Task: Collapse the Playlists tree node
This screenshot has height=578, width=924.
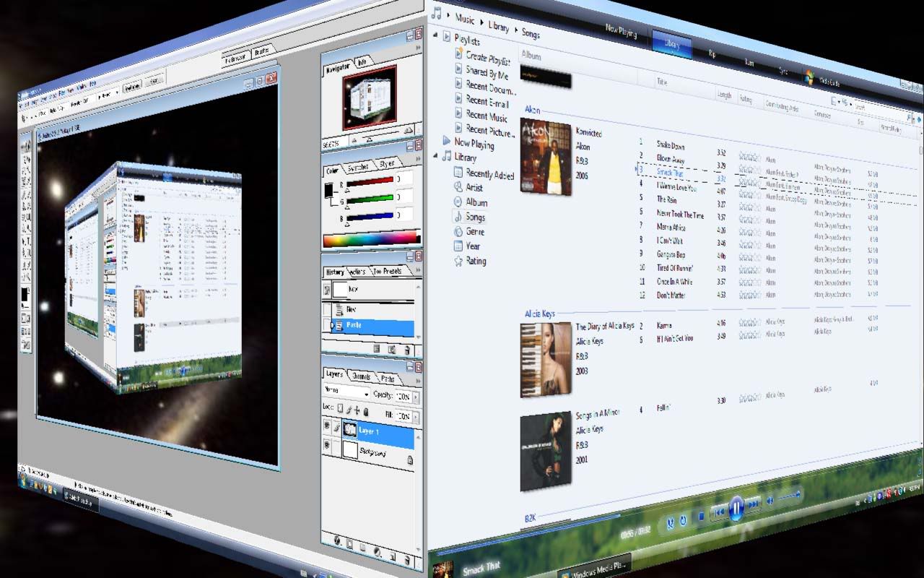Action: (x=435, y=35)
